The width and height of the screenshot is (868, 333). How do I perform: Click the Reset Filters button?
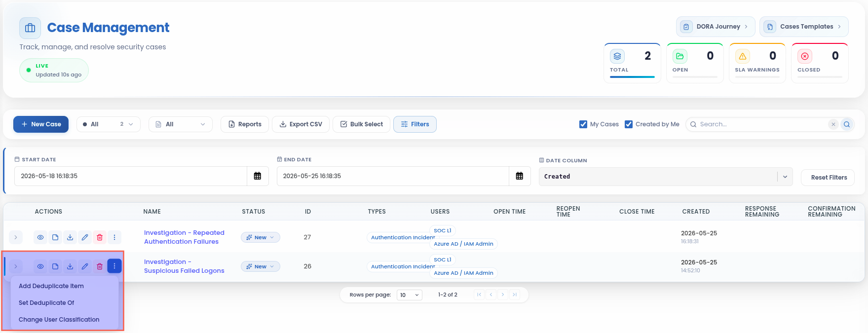[x=829, y=178]
